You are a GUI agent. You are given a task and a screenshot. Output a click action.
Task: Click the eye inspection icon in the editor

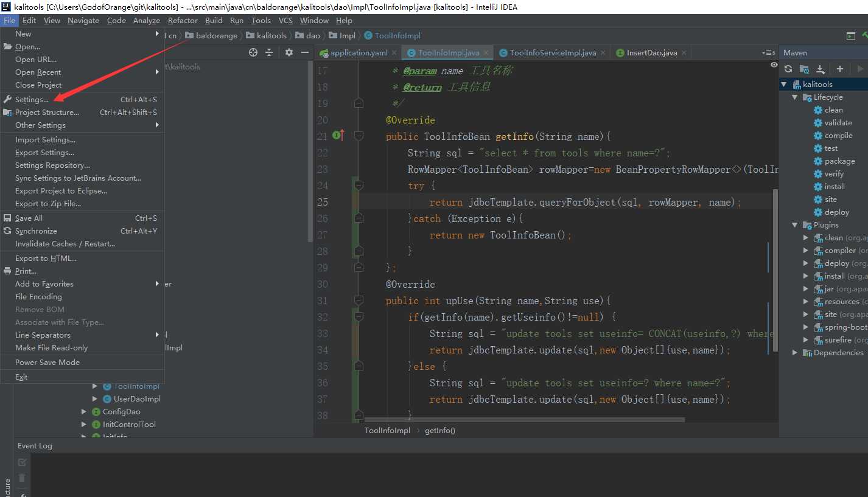point(774,64)
